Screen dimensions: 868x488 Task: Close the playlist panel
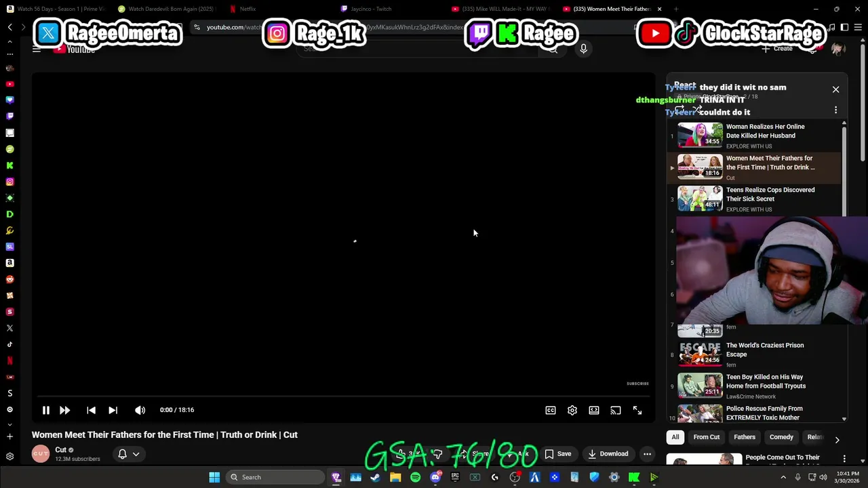pyautogui.click(x=835, y=89)
